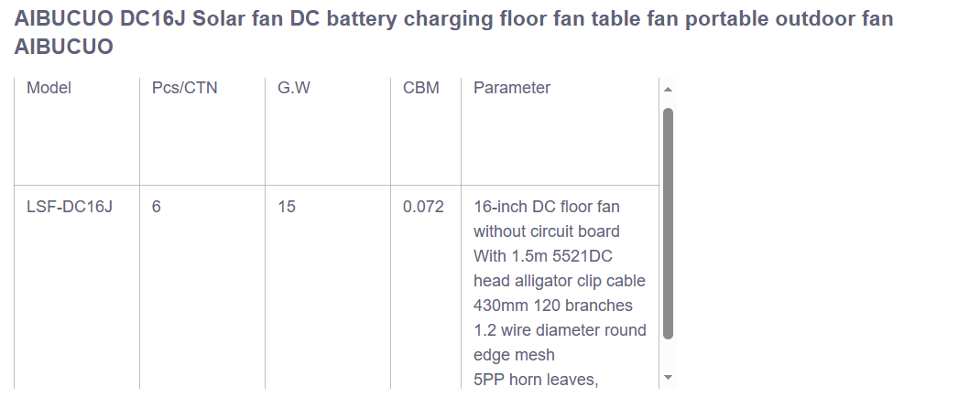
Task: Click the 'head alligator clip cable' text
Action: [560, 281]
